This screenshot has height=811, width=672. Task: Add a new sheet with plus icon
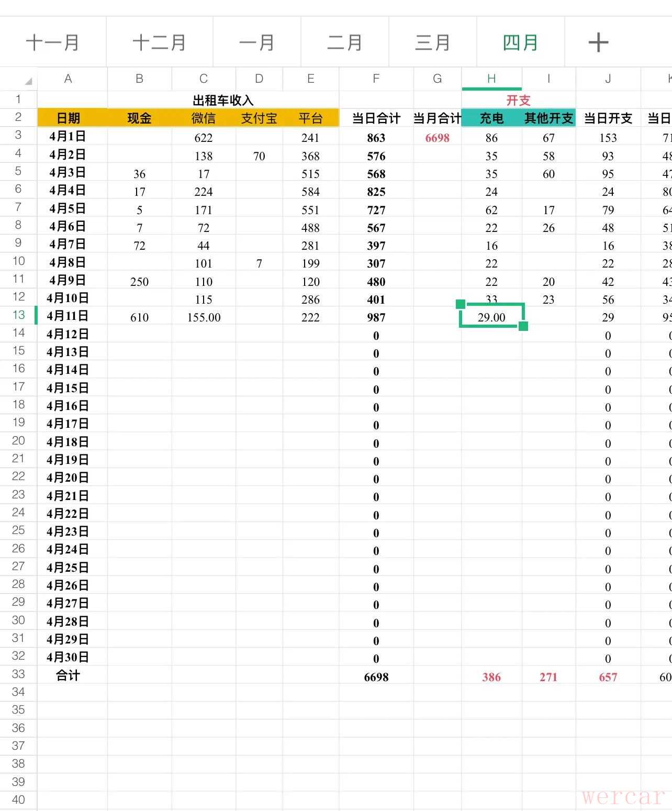click(x=598, y=42)
